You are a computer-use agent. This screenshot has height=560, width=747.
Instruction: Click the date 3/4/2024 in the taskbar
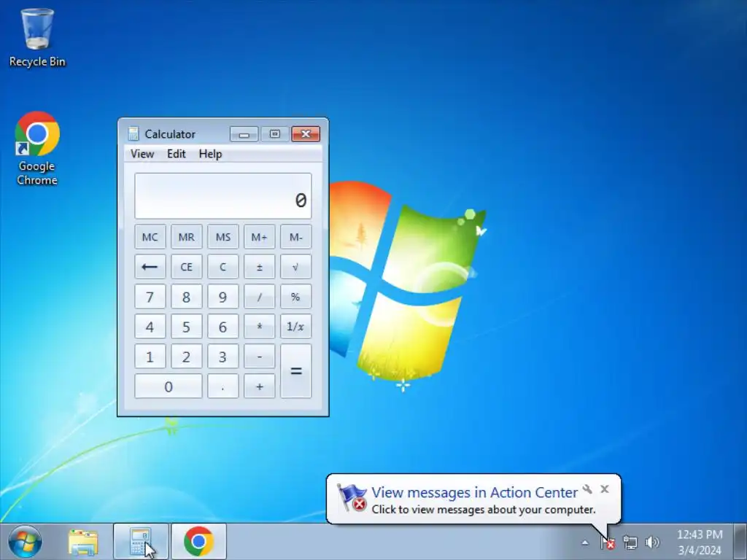(x=700, y=550)
